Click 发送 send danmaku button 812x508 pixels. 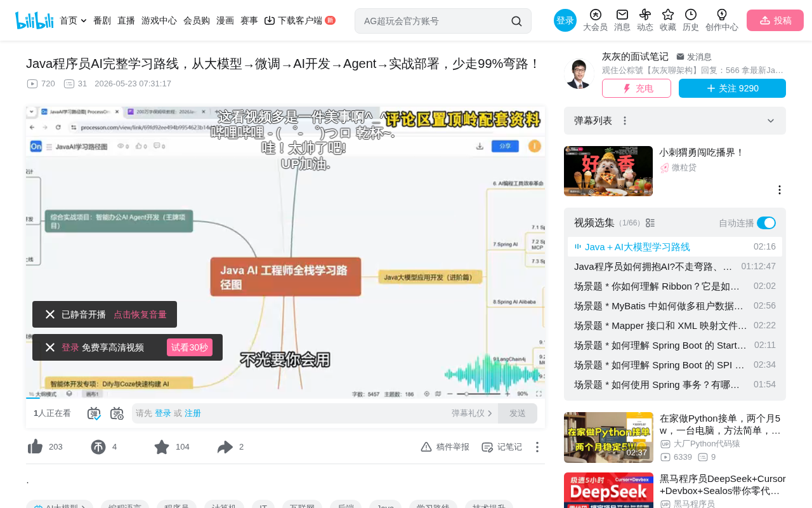(x=518, y=413)
